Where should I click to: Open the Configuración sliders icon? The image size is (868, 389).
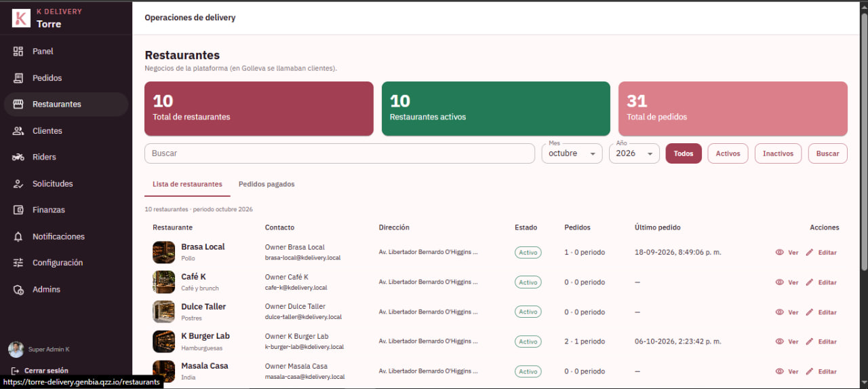tap(18, 263)
